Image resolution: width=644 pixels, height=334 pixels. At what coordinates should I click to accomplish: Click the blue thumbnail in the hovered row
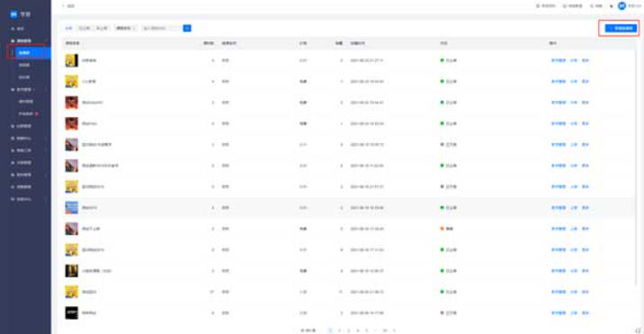[71, 207]
